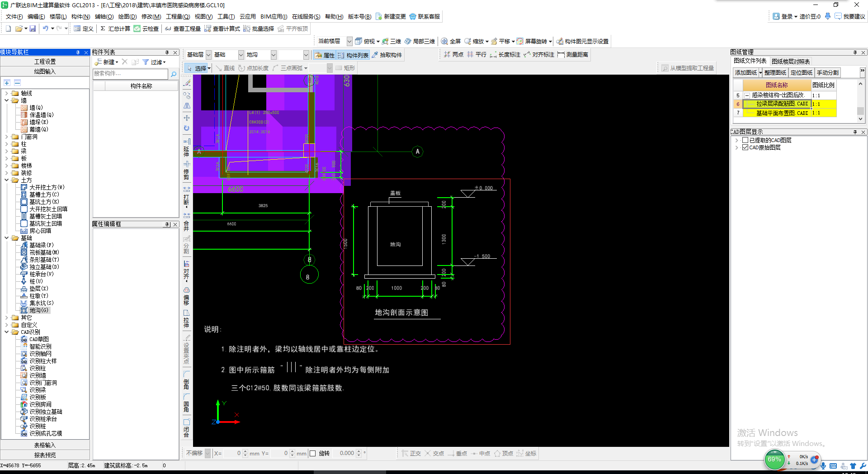Open the 地沟 component type dropdown

click(x=274, y=55)
